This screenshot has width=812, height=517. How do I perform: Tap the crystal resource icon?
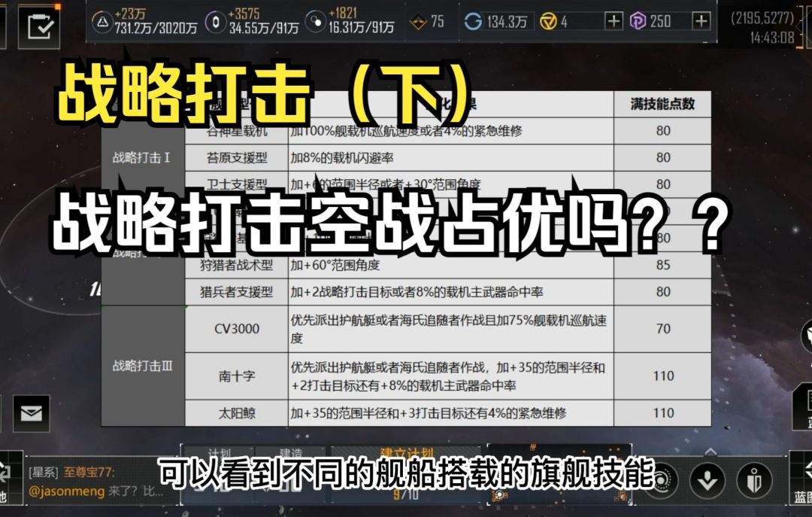pos(216,23)
